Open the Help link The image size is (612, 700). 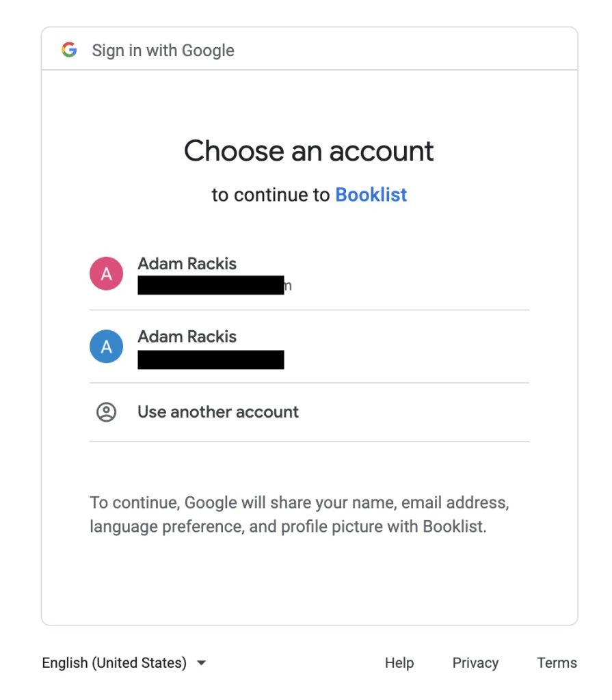pyautogui.click(x=399, y=663)
